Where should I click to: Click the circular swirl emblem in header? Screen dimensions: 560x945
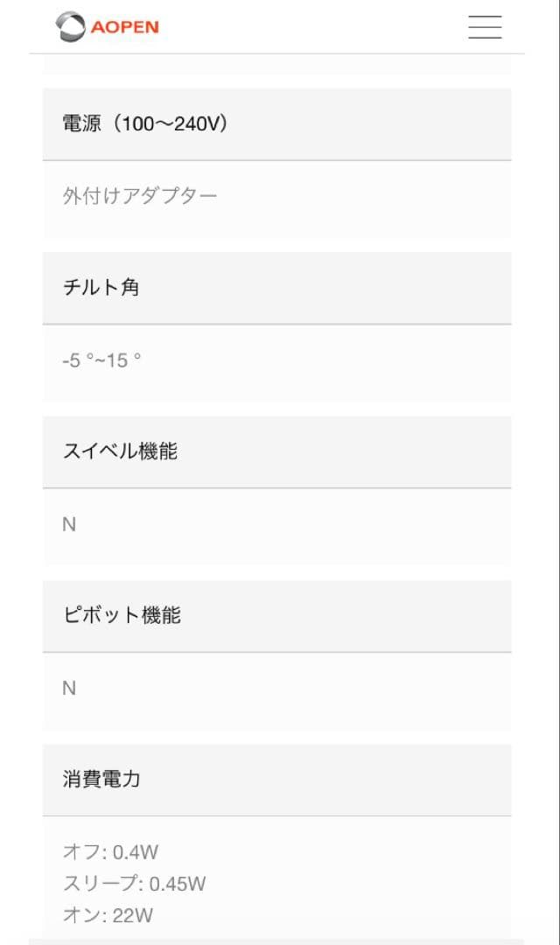pyautogui.click(x=69, y=27)
